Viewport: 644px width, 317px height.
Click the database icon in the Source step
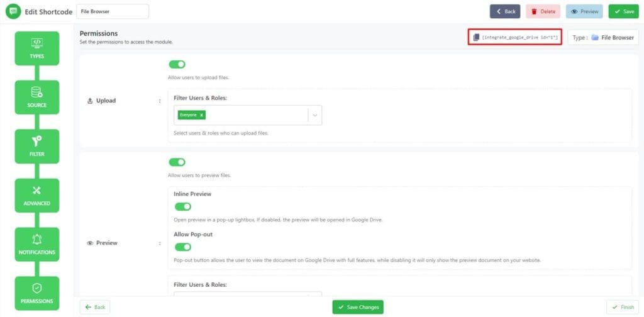coord(37,92)
